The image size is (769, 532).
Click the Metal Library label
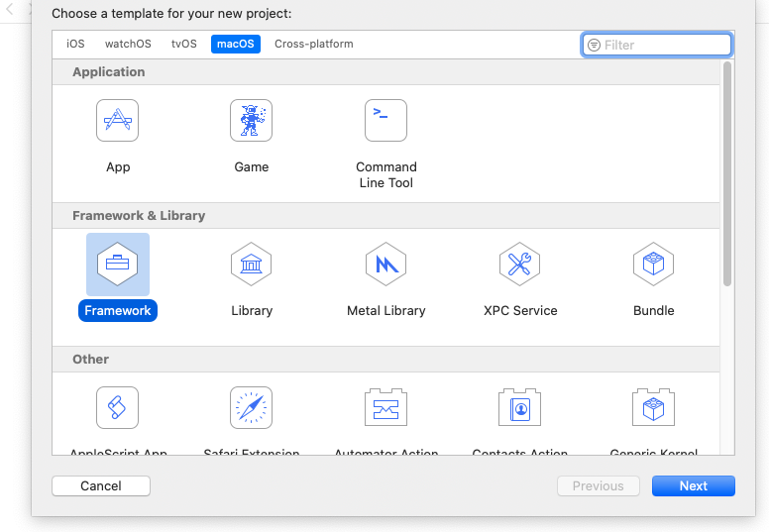click(x=385, y=310)
